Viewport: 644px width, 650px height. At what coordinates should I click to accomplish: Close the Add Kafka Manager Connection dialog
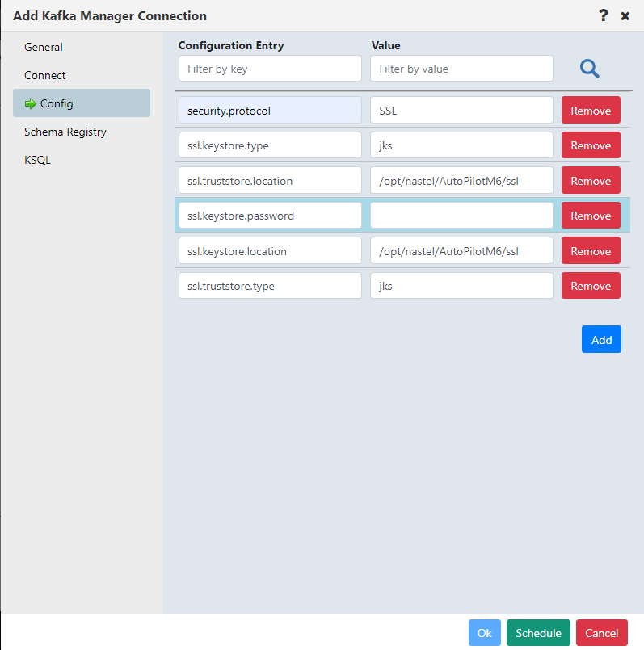coord(625,16)
